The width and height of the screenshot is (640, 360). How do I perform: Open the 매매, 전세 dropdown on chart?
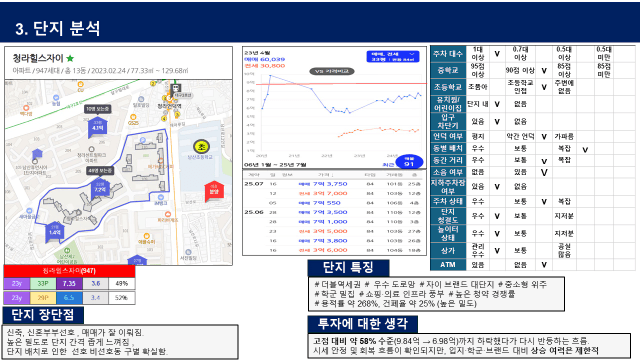(x=393, y=56)
